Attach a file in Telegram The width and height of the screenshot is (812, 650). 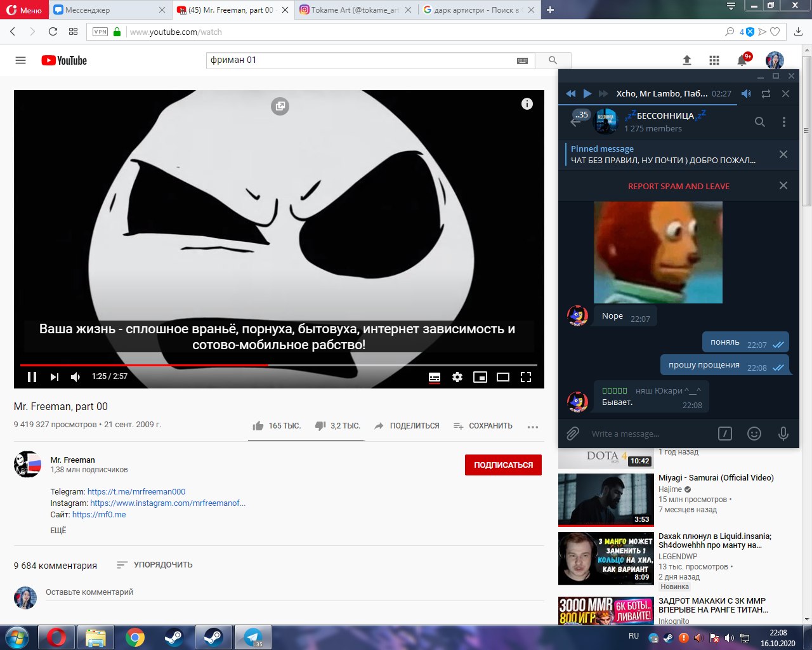573,434
